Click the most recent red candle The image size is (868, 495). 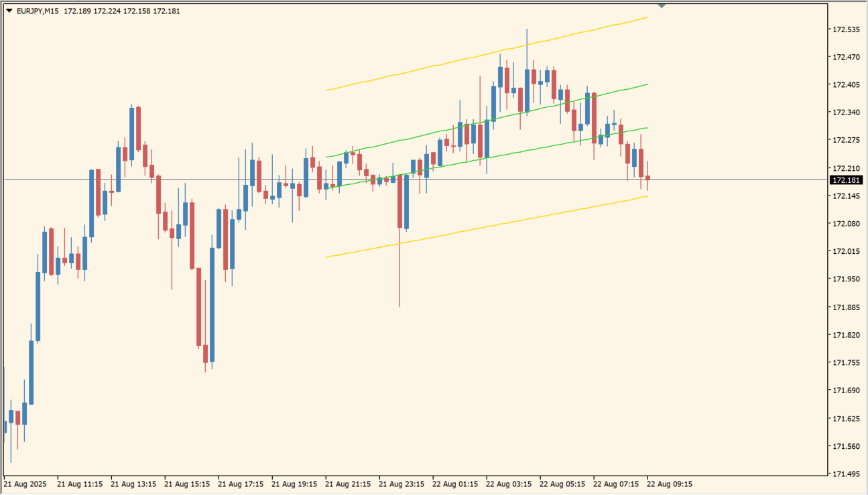pyautogui.click(x=647, y=178)
